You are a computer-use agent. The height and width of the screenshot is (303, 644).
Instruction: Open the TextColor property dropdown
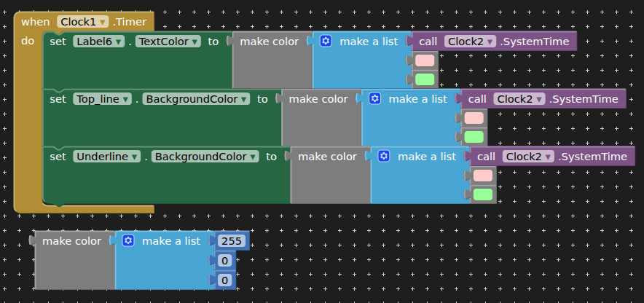(168, 42)
